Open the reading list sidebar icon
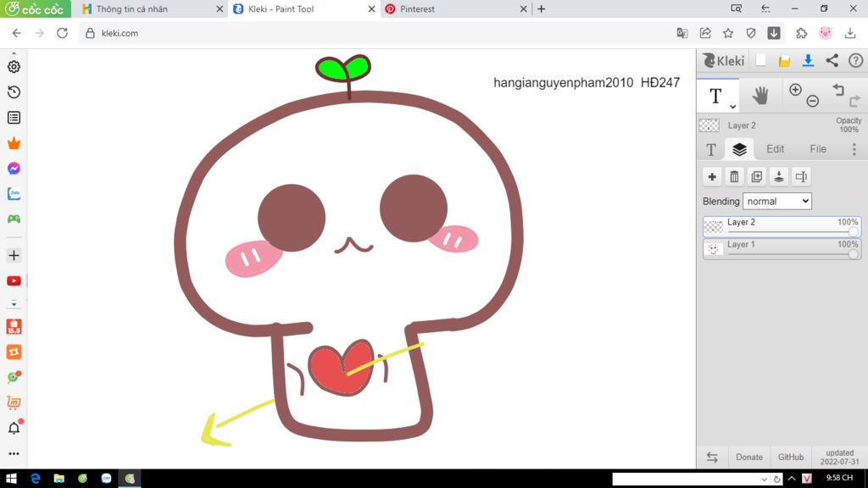The width and height of the screenshot is (868, 488). (x=14, y=117)
